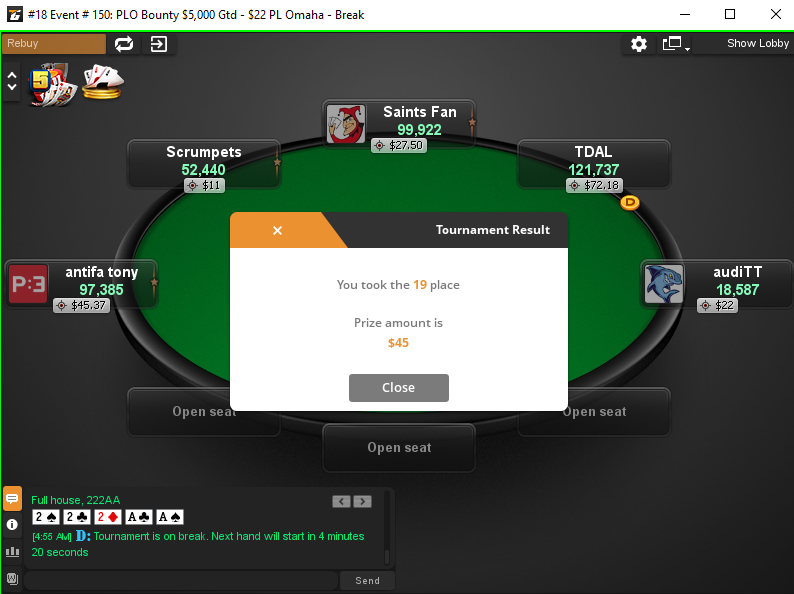Show previous hand with left arrow
This screenshot has height=594, width=794.
341,501
